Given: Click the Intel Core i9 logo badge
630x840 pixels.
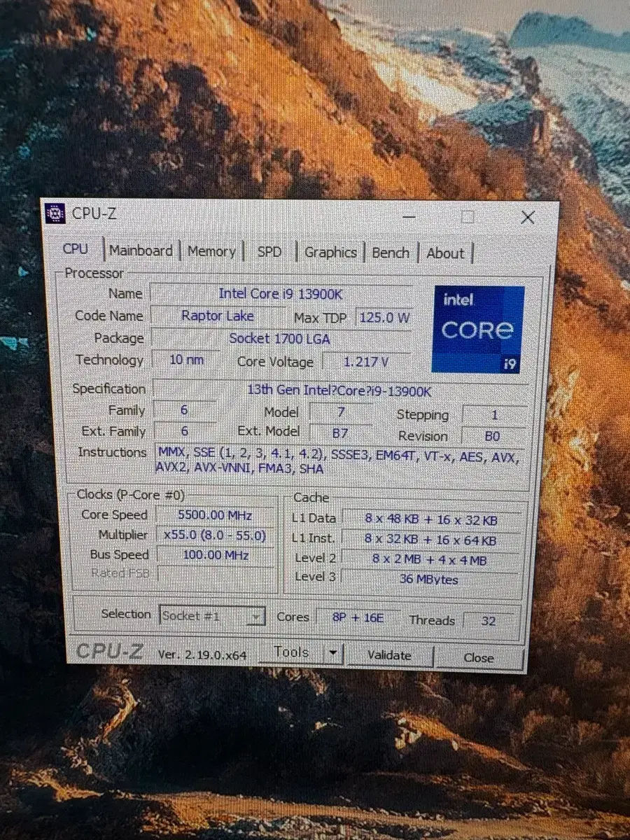Looking at the screenshot, I should pyautogui.click(x=479, y=328).
